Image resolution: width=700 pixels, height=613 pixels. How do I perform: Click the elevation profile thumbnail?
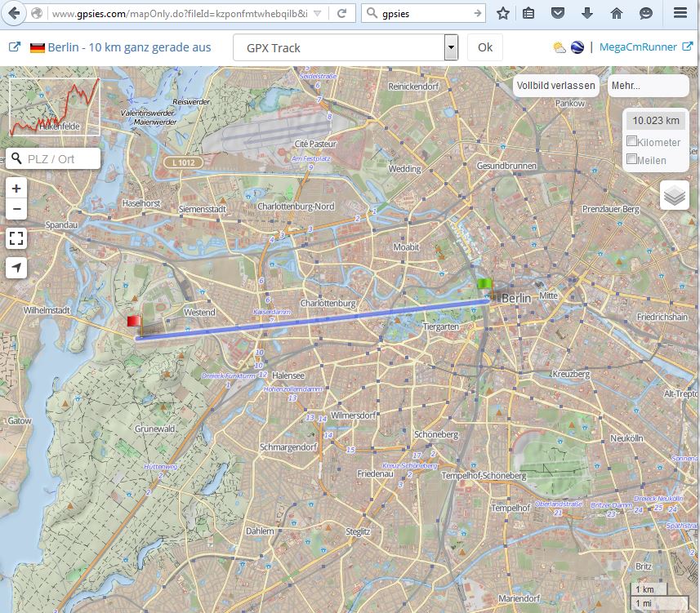(x=55, y=107)
